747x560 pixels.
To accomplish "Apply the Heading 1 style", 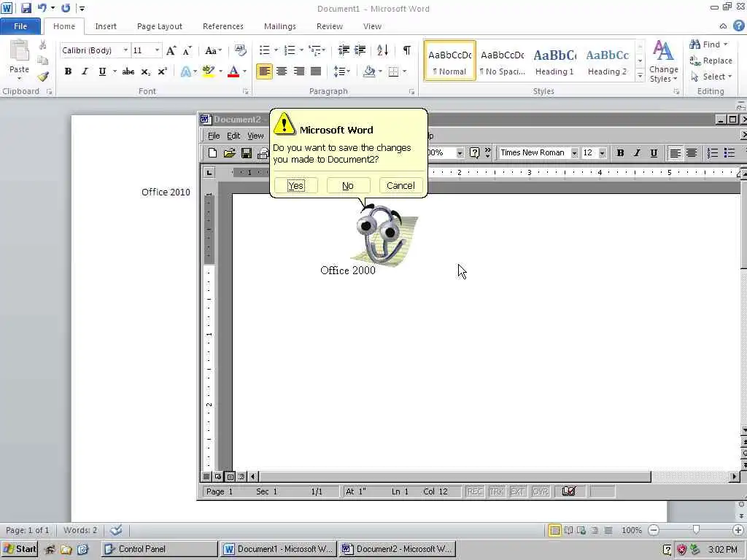I will pos(554,61).
